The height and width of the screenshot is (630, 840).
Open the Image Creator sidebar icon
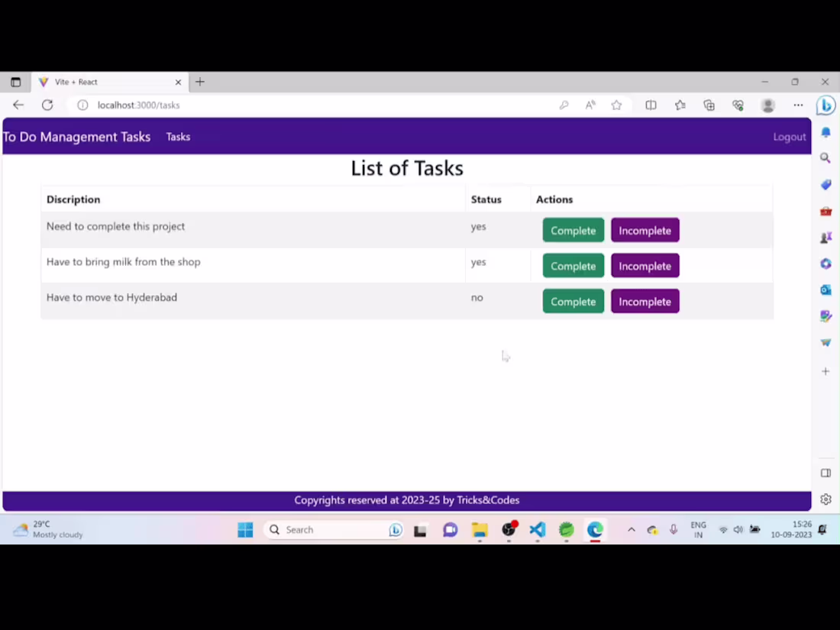825,315
